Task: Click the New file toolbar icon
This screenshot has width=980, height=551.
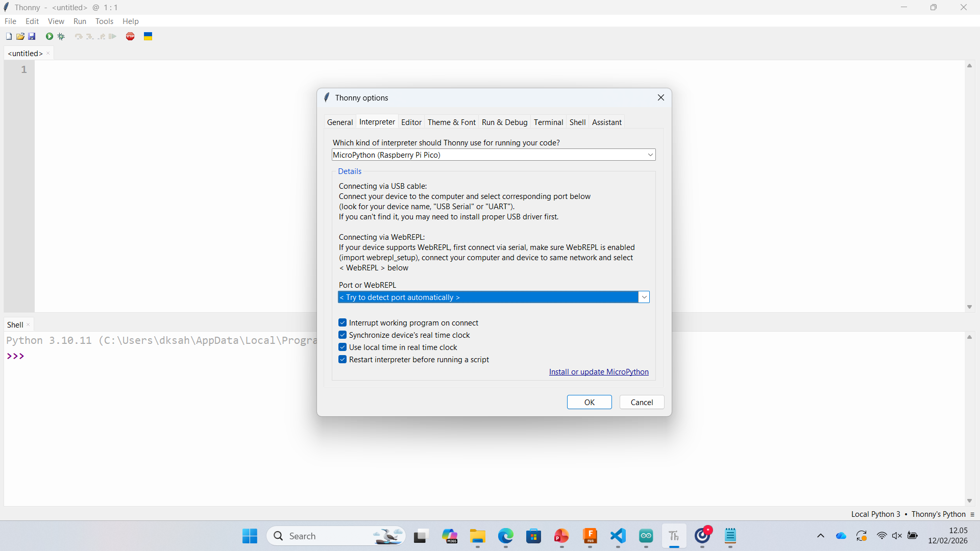Action: tap(9, 36)
